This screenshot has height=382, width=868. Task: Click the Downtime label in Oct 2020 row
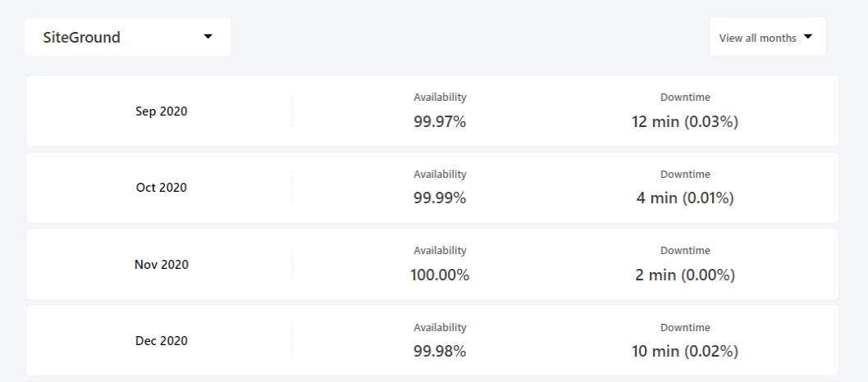(685, 174)
